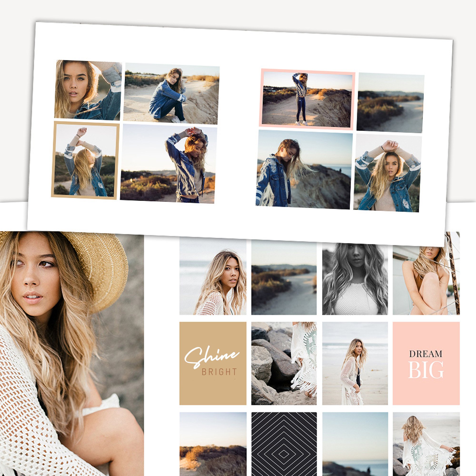Image resolution: width=476 pixels, height=476 pixels.
Task: Select the tan-framed arms-raised photo
Action: coord(85,160)
